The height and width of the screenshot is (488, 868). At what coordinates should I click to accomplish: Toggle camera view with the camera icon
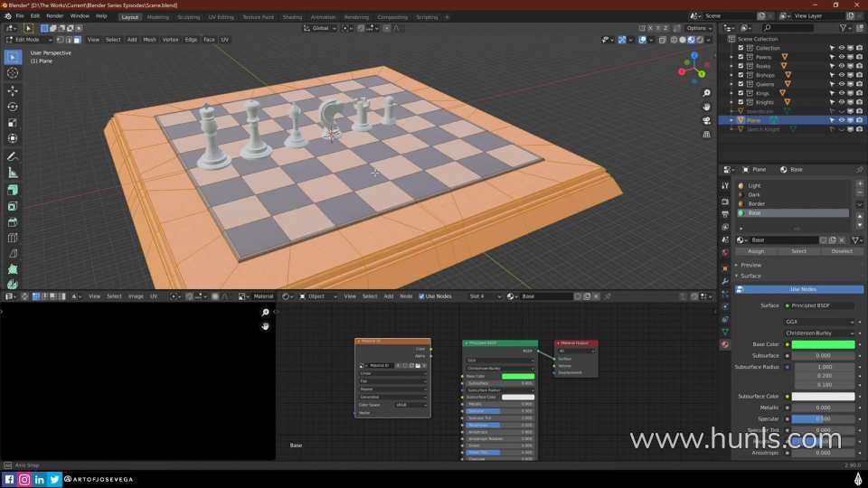(706, 119)
